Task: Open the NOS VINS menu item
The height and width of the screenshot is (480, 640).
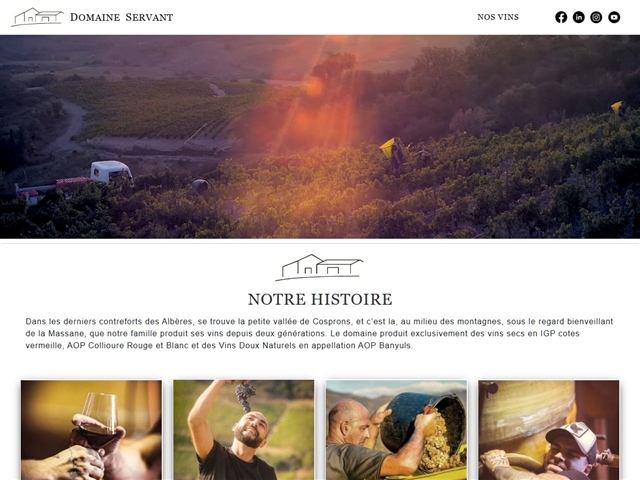Action: point(498,17)
